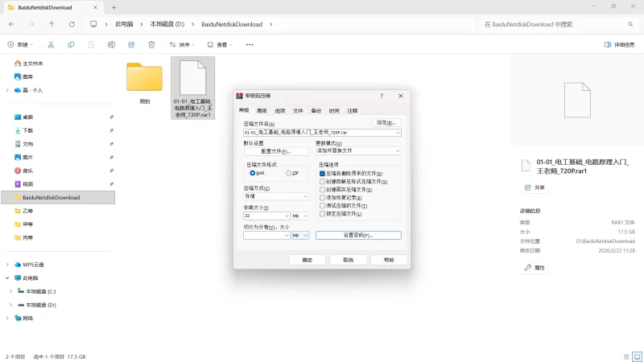Click the Rename icon in Explorer toolbar
The image size is (644, 362).
click(110, 45)
